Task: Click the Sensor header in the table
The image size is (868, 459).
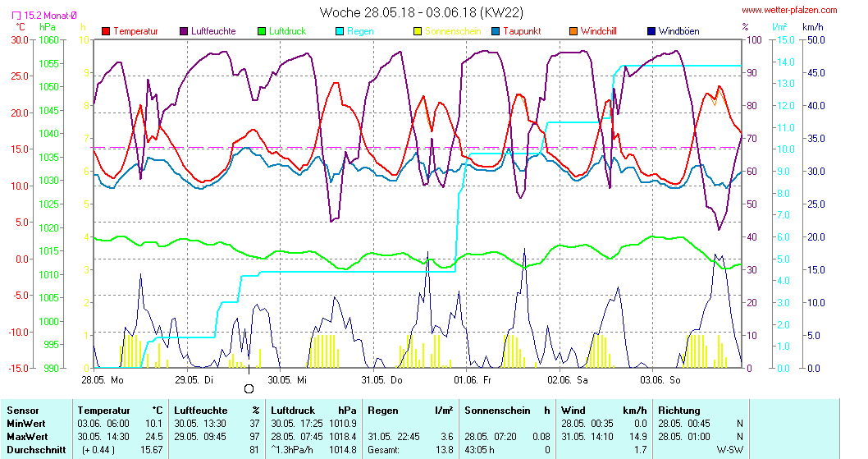Action: click(x=23, y=411)
